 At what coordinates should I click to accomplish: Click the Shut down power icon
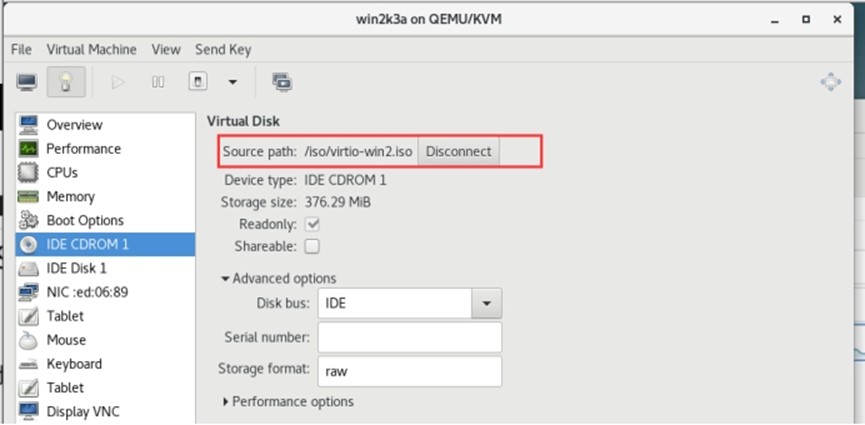click(199, 82)
